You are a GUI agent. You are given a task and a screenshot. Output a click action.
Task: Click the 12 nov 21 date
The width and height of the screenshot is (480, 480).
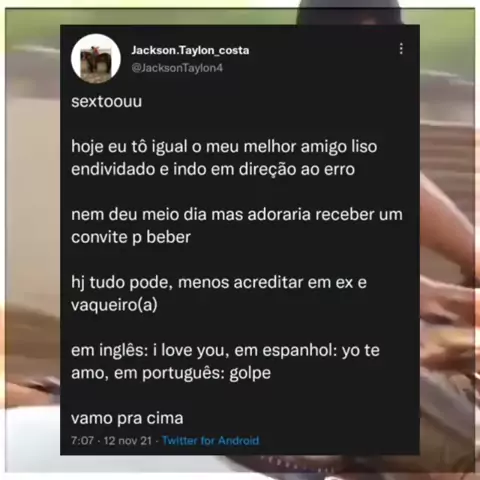[x=128, y=441]
